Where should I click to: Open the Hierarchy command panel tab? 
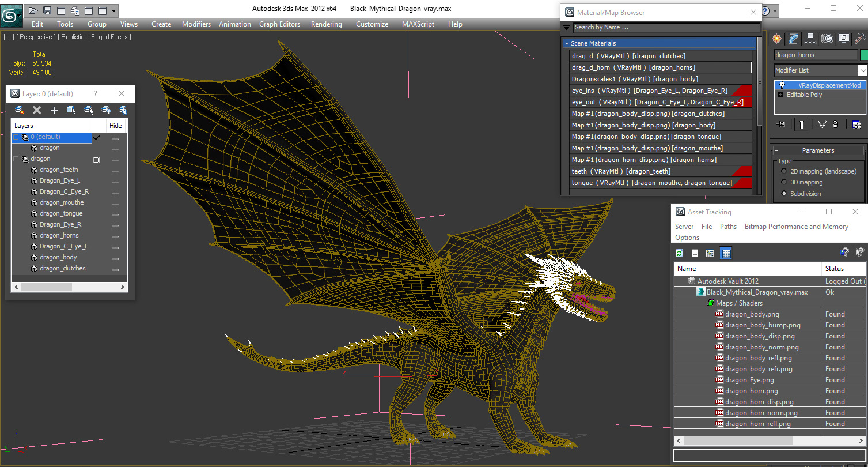810,39
